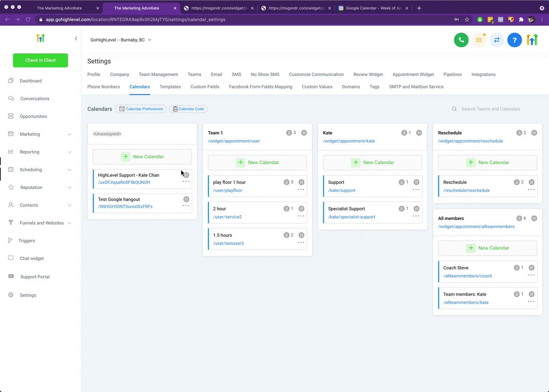Open the Calendar Preferences button
Image resolution: width=549 pixels, height=392 pixels.
[x=141, y=109]
